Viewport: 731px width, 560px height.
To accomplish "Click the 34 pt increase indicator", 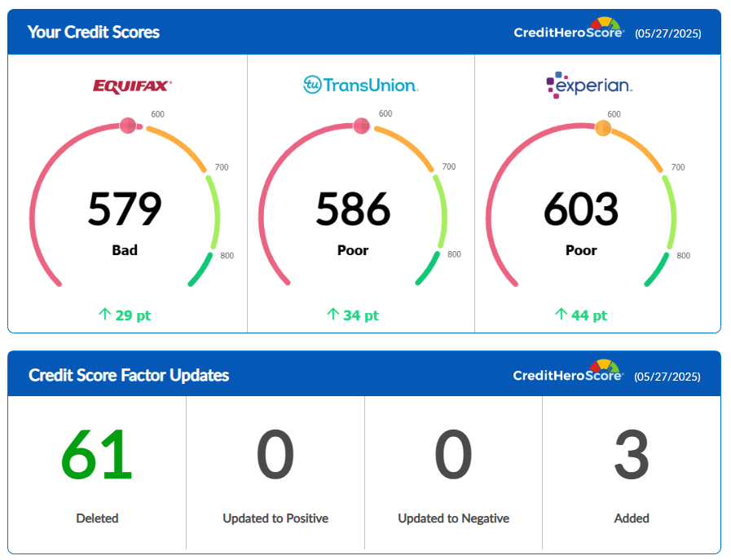I will [x=353, y=315].
